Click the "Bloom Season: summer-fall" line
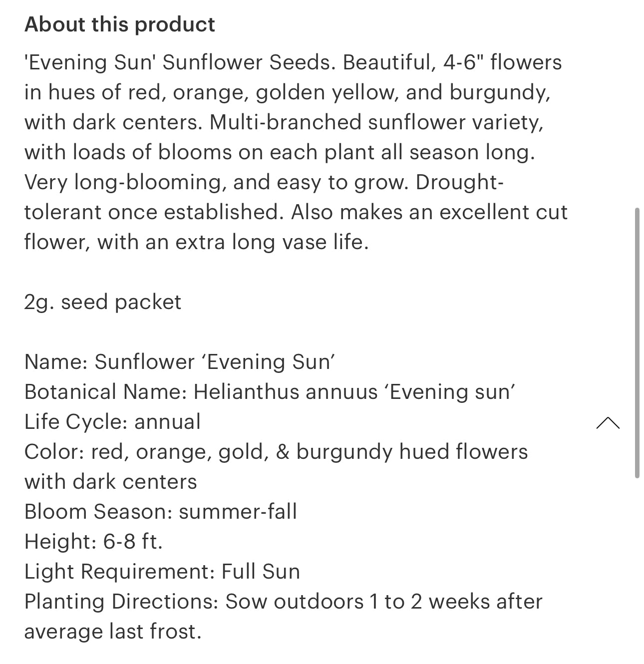The image size is (644, 664). 160,512
